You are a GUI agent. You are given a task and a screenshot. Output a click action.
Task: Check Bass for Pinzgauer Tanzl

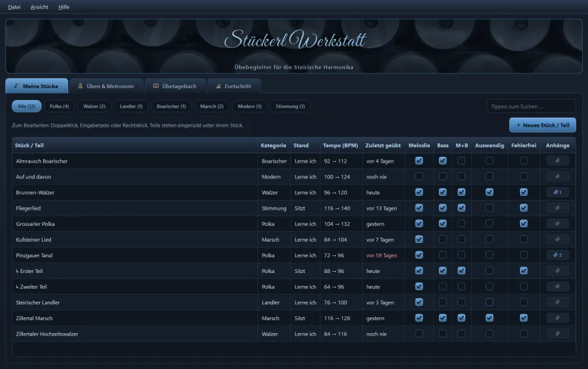tap(443, 255)
